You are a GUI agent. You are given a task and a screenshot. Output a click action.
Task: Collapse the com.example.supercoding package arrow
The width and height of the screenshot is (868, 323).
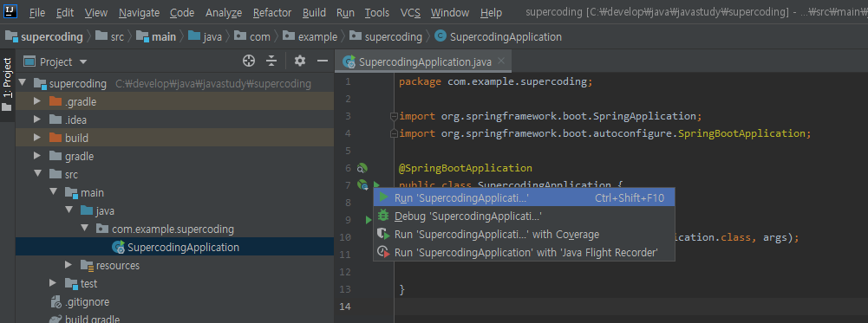(85, 229)
